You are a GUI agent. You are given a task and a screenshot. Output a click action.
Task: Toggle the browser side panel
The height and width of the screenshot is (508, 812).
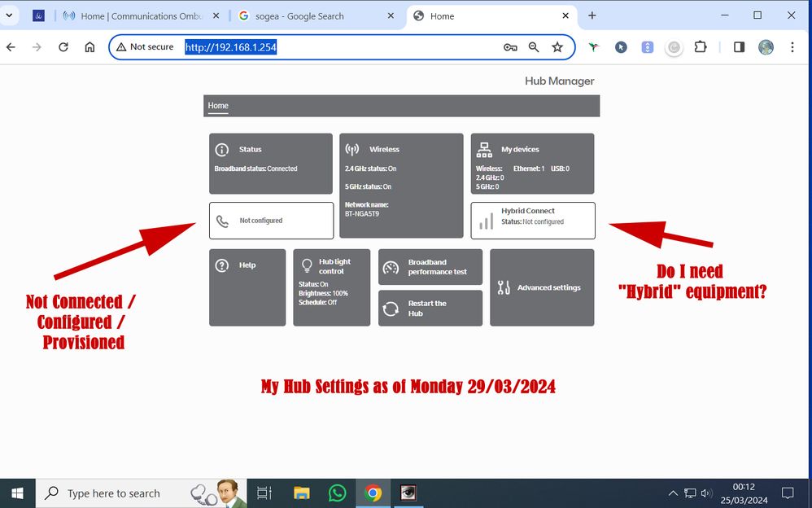point(739,47)
